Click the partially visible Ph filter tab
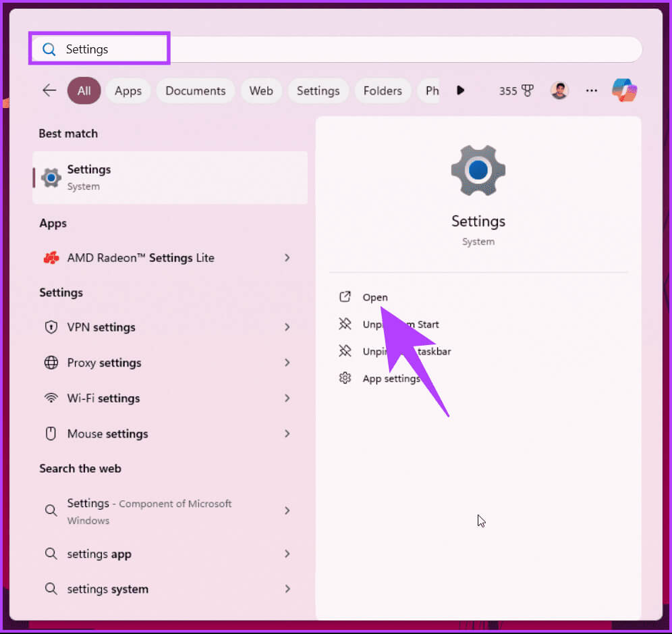Screen dimensions: 672x634 pyautogui.click(x=428, y=90)
